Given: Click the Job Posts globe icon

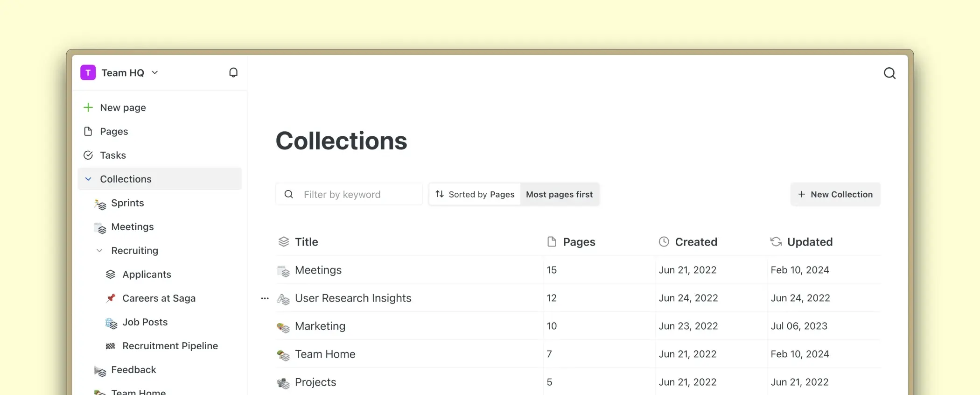Looking at the screenshot, I should 111,323.
